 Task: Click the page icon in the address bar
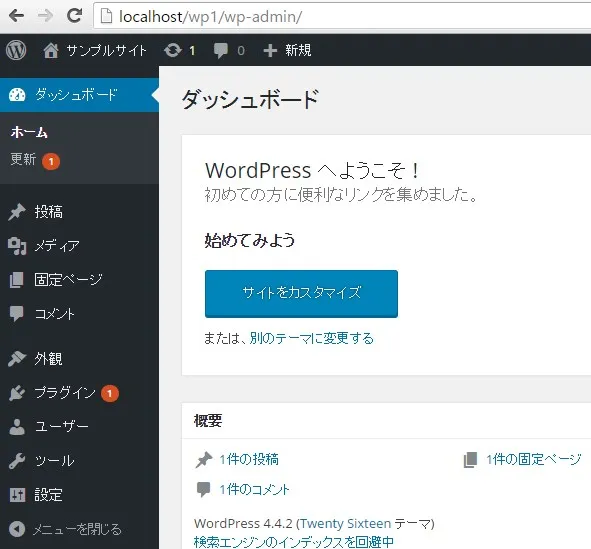point(106,16)
